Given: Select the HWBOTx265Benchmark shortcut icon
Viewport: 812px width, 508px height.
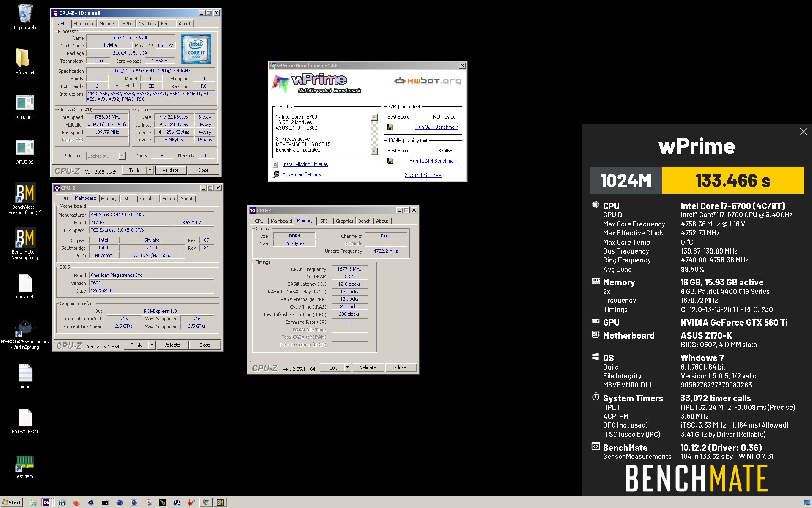Looking at the screenshot, I should point(25,328).
